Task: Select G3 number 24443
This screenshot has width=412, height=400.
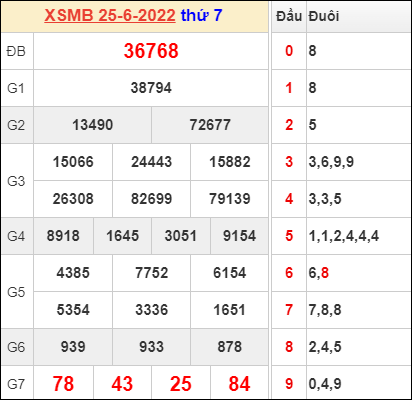Action: coord(151,162)
